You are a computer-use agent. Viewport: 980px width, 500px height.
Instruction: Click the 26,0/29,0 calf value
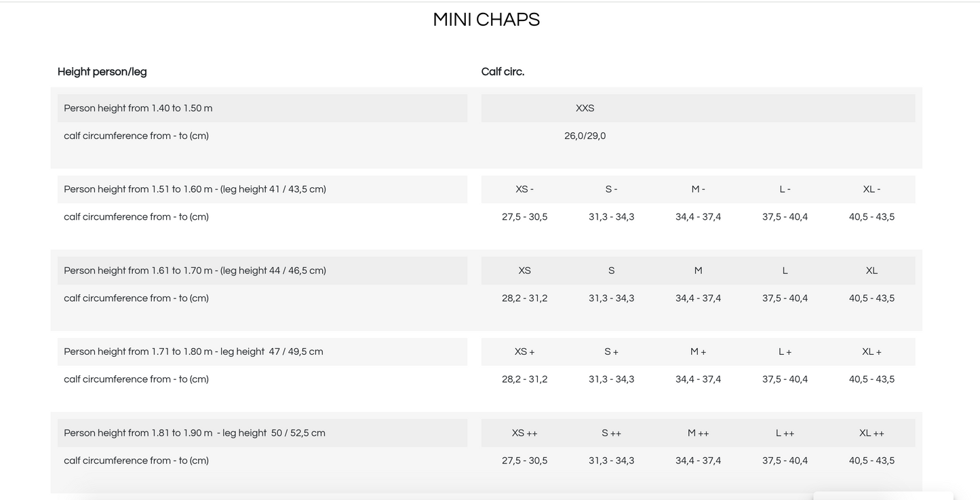[x=585, y=136]
